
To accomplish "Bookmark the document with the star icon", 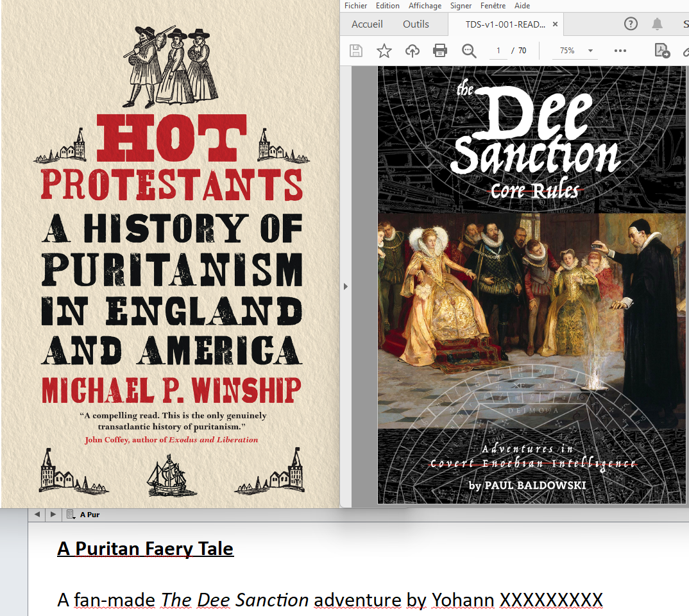I will [x=384, y=51].
